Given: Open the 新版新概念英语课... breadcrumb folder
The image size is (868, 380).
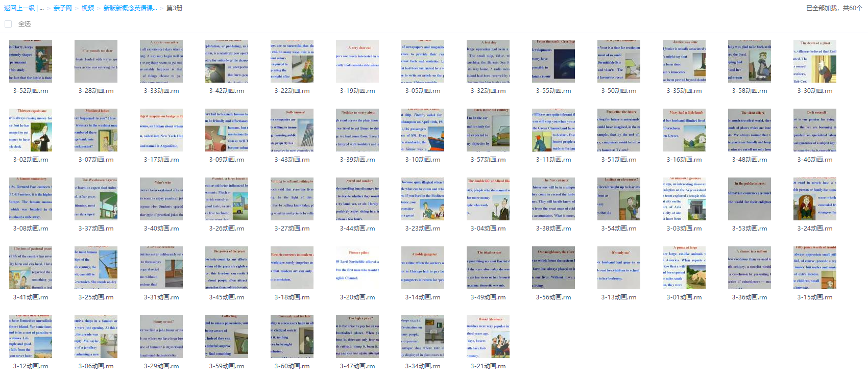Looking at the screenshot, I should point(130,8).
